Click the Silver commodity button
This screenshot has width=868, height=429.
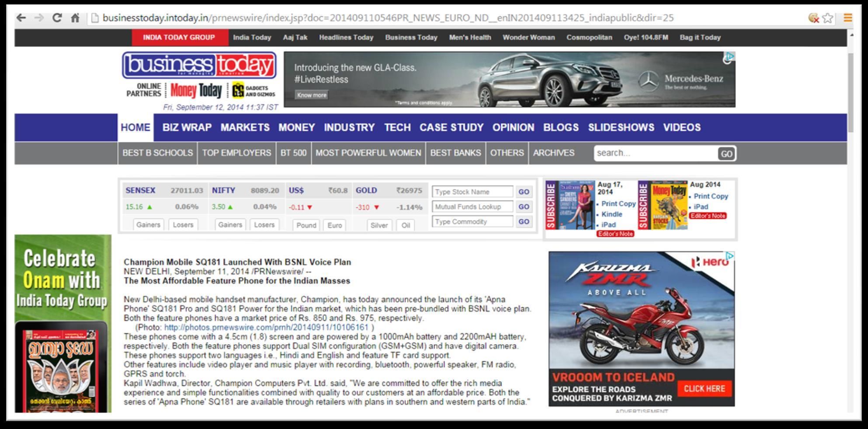coord(379,225)
